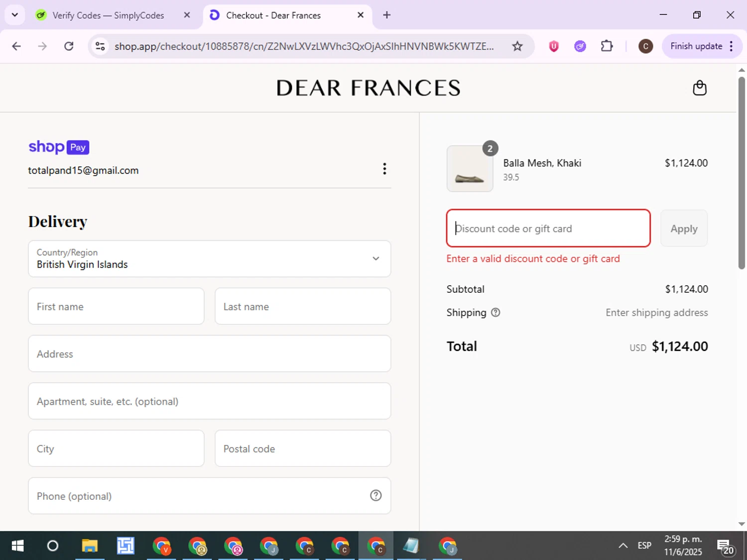Click into the Address field
Screen dimensions: 747x560
(209, 353)
